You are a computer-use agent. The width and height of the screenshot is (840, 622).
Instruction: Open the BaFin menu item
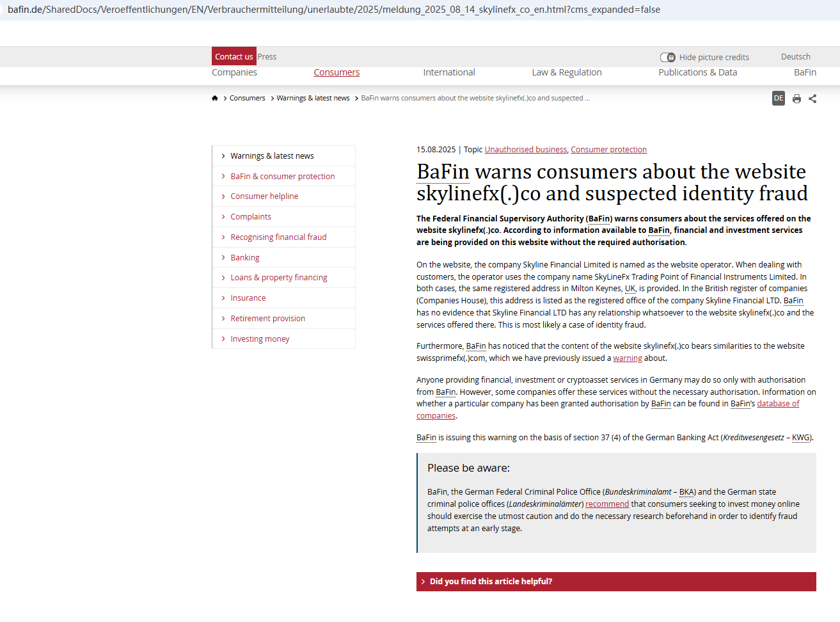(805, 72)
